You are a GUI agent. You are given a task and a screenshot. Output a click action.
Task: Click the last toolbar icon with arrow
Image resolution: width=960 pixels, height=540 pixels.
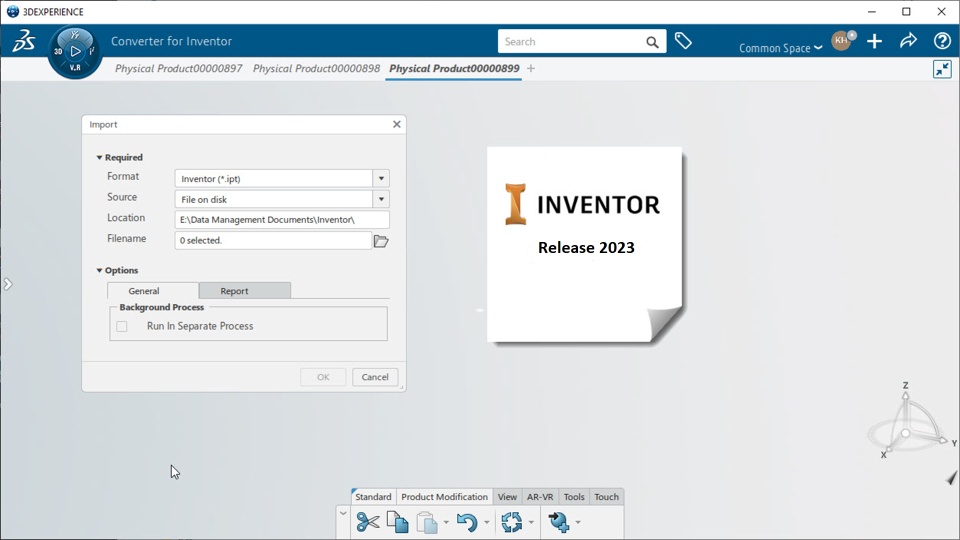click(558, 522)
